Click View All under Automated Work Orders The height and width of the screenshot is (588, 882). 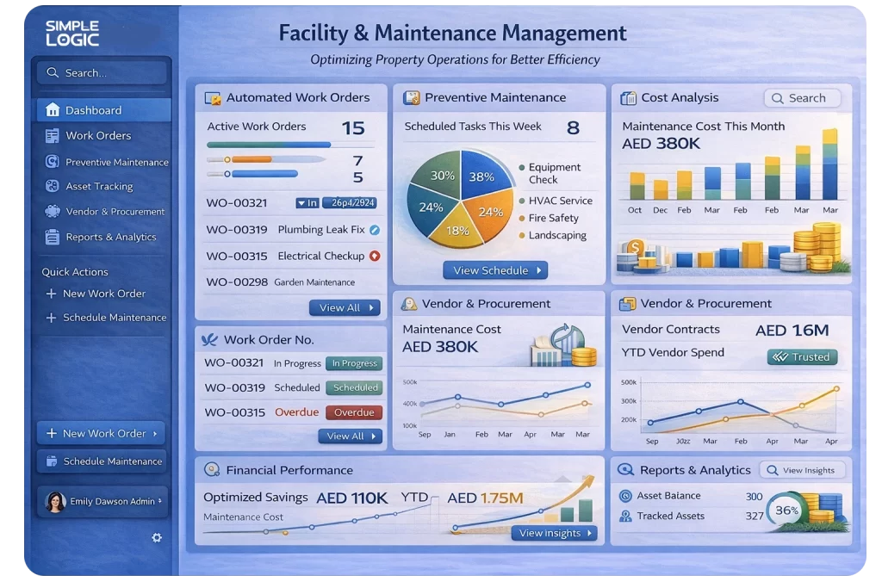pyautogui.click(x=345, y=307)
